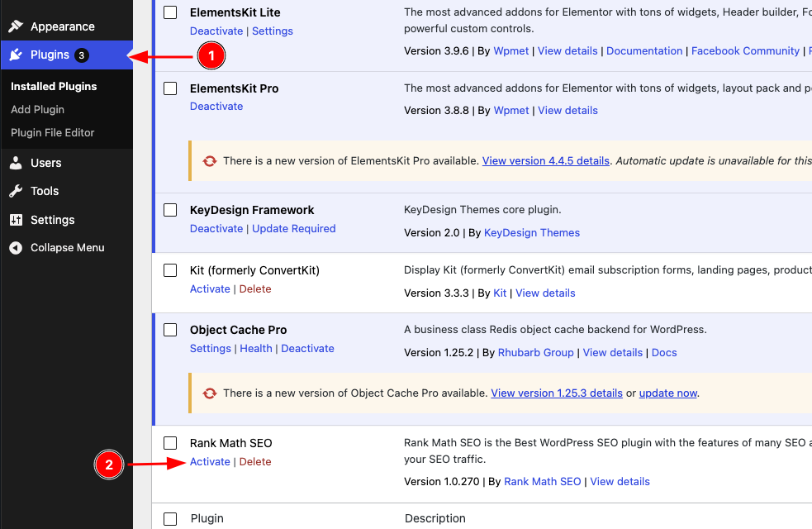Viewport: 812px width, 529px height.
Task: Open Plugin File Editor submenu
Action: (x=52, y=132)
